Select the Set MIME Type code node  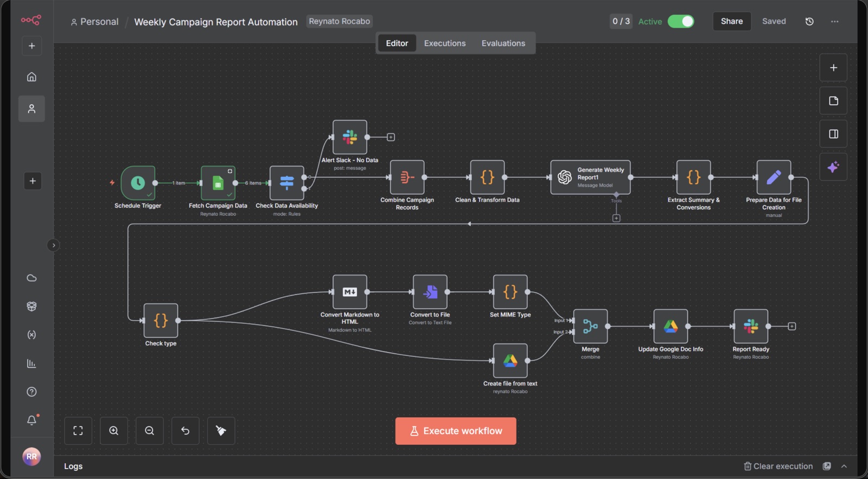click(510, 292)
